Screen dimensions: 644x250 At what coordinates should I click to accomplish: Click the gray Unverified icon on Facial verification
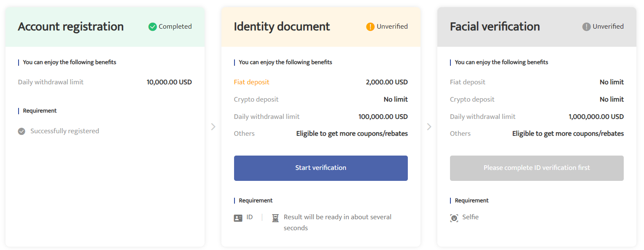click(x=586, y=27)
